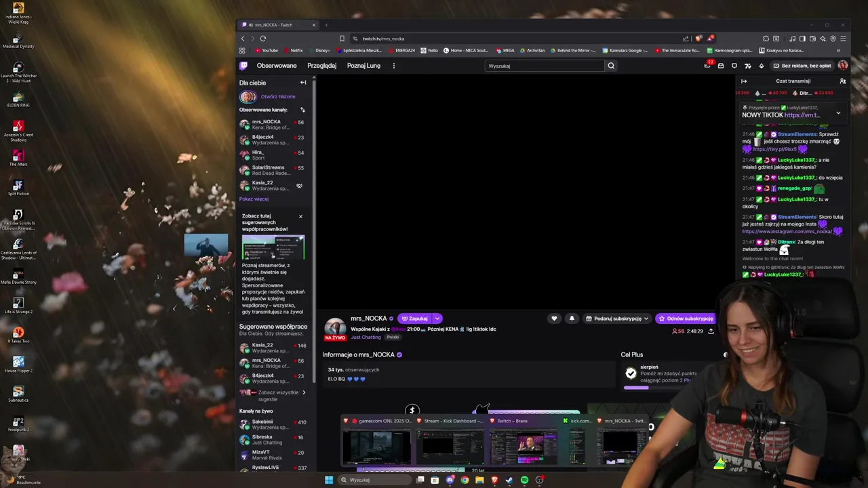
Task: Open the Netflix bookmark
Action: click(293, 50)
